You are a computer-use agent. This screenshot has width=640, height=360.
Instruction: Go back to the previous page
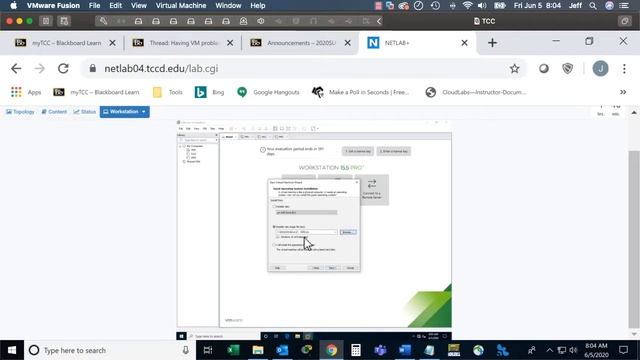pyautogui.click(x=16, y=69)
